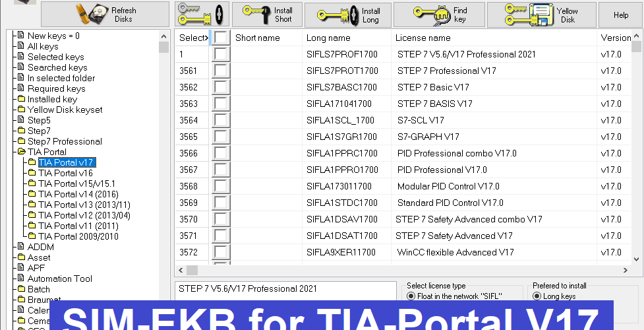Image resolution: width=644 pixels, height=330 pixels.
Task: Choose the Long keys radio option
Action: 537,296
